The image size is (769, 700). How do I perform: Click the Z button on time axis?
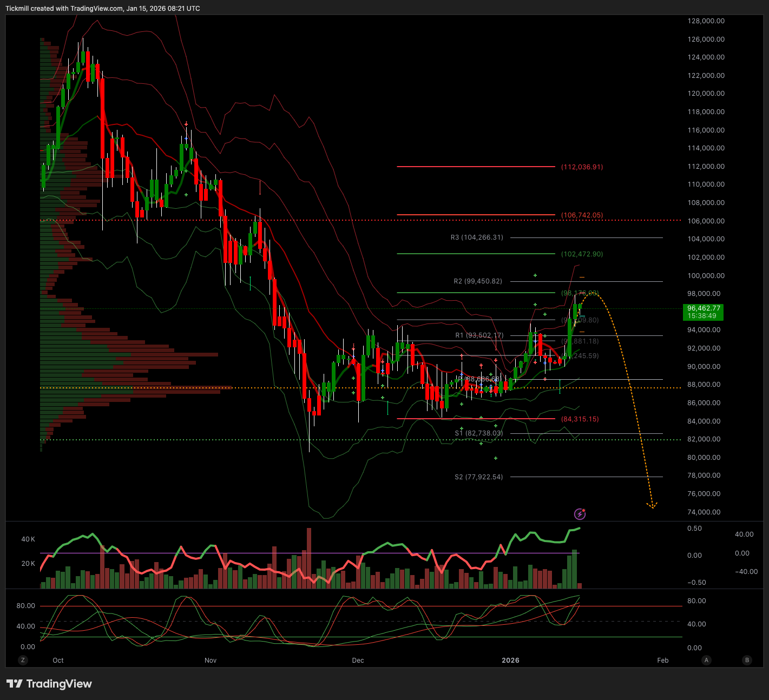click(x=23, y=660)
